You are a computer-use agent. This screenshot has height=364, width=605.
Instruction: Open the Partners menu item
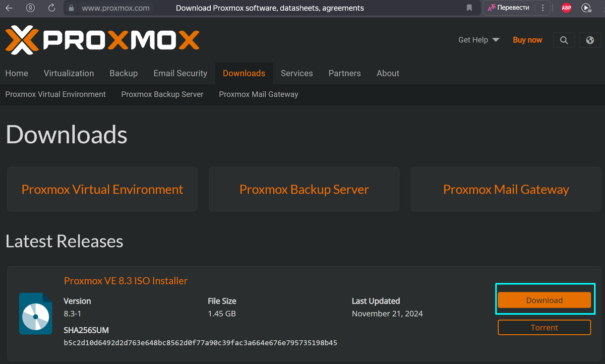pyautogui.click(x=344, y=73)
